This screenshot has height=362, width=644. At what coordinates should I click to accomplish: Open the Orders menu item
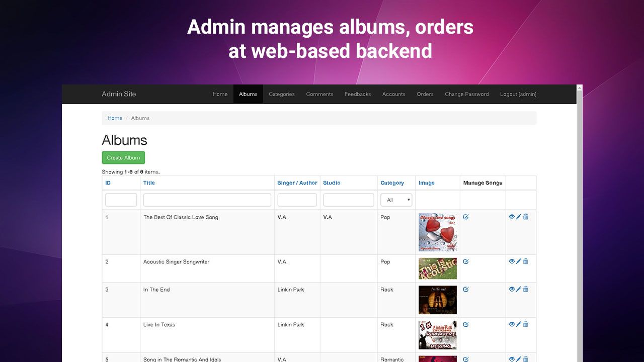pos(425,94)
